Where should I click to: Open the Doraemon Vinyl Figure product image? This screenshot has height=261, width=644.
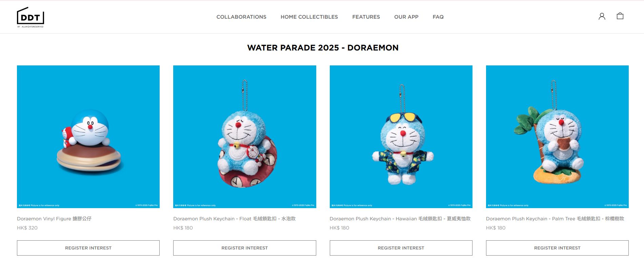[88, 137]
